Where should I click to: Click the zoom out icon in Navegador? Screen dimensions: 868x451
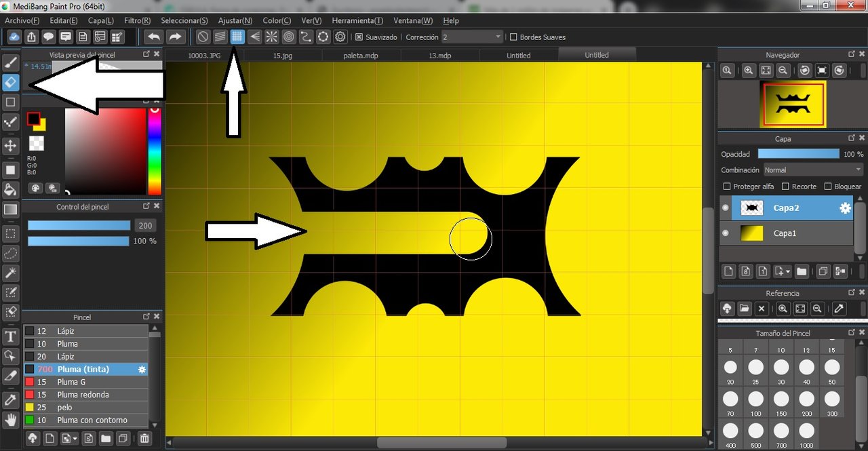[x=783, y=71]
